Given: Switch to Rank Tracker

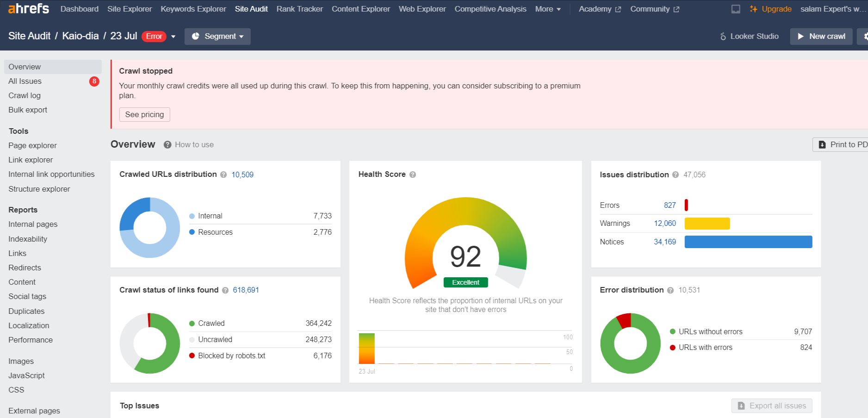Looking at the screenshot, I should [300, 9].
